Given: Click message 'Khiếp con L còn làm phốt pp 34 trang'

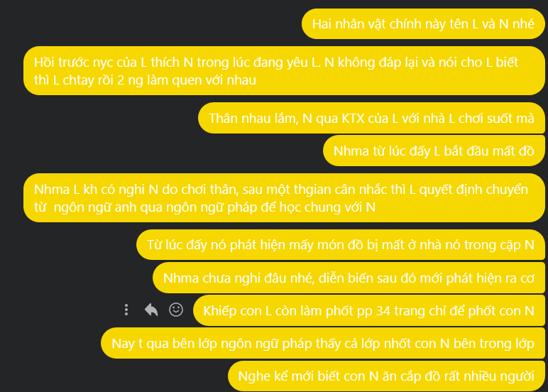Looking at the screenshot, I should pos(369,310).
